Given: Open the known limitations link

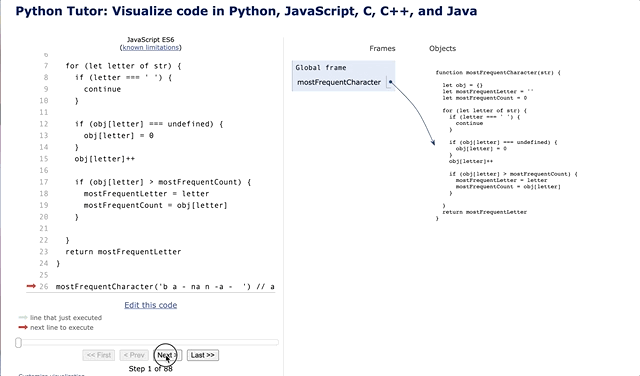Looking at the screenshot, I should pos(151,47).
